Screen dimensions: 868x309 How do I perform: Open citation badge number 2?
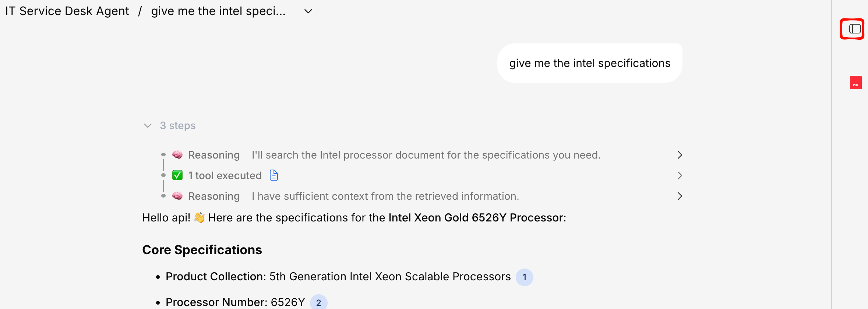[x=318, y=302]
